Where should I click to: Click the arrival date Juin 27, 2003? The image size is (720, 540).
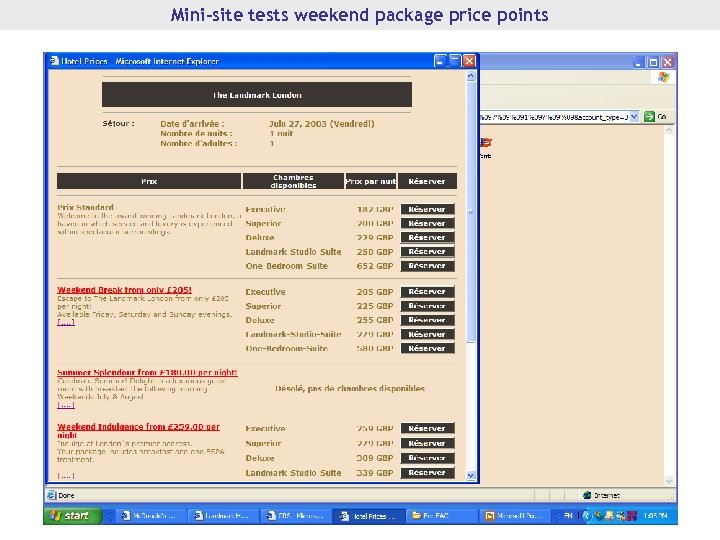(x=321, y=124)
